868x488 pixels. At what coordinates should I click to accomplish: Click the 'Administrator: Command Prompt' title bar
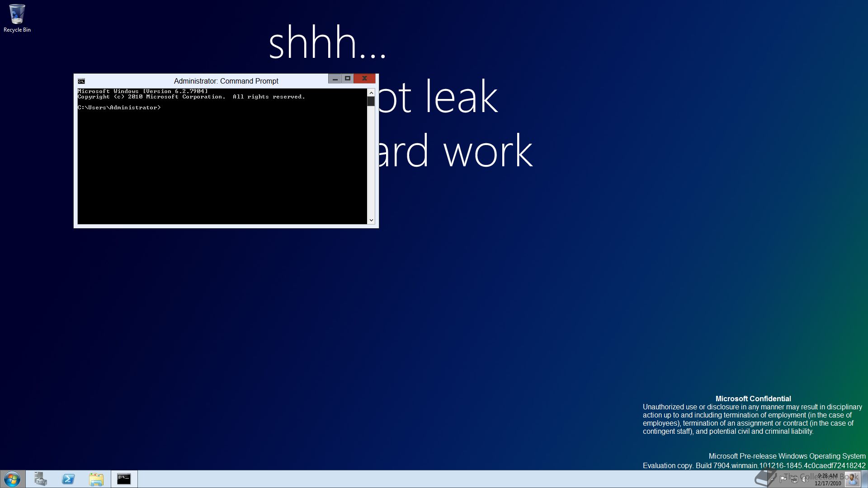(226, 81)
